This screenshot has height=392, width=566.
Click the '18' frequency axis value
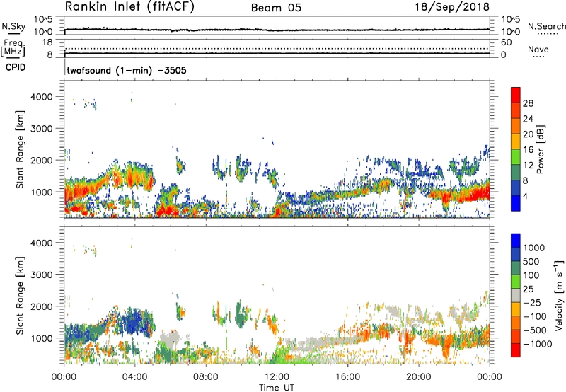click(47, 42)
